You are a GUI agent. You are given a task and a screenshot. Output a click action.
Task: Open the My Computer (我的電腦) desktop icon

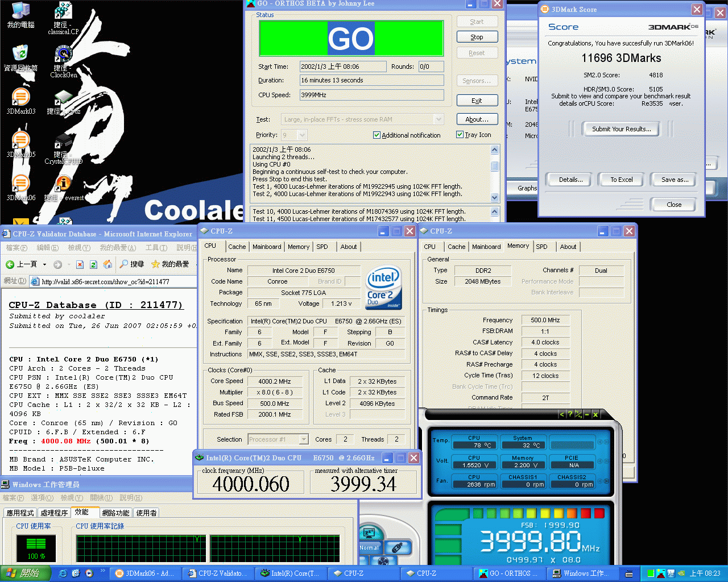tap(21, 15)
